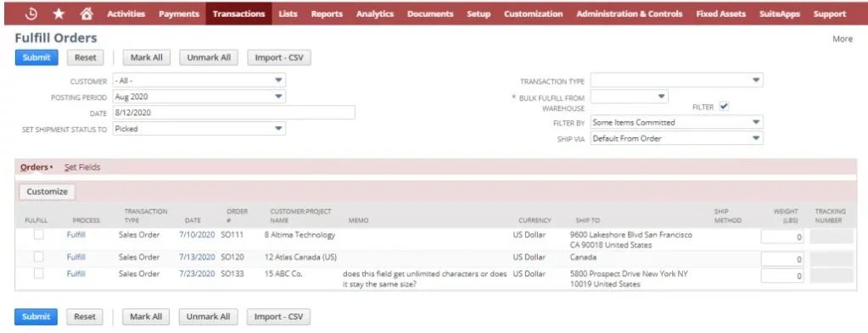Select '8 Altima Technology' customer cell
This screenshot has width=868, height=333.
point(300,235)
